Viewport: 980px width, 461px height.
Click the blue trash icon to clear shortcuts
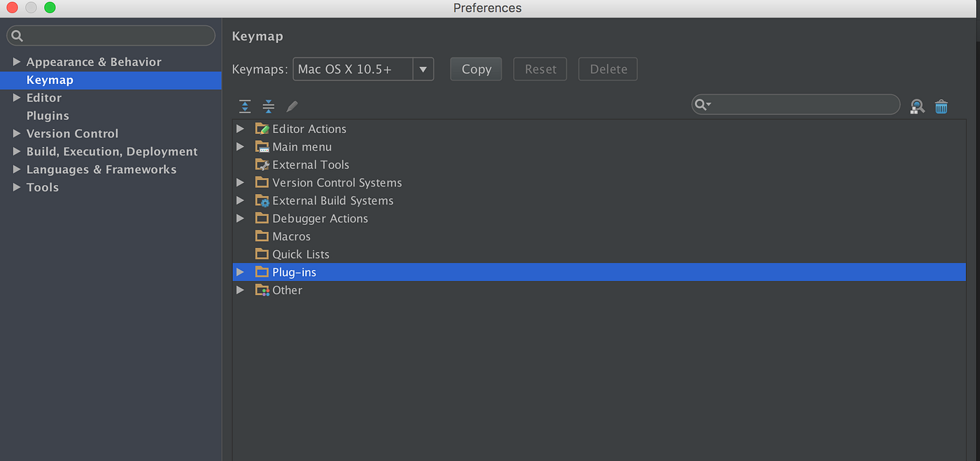941,106
